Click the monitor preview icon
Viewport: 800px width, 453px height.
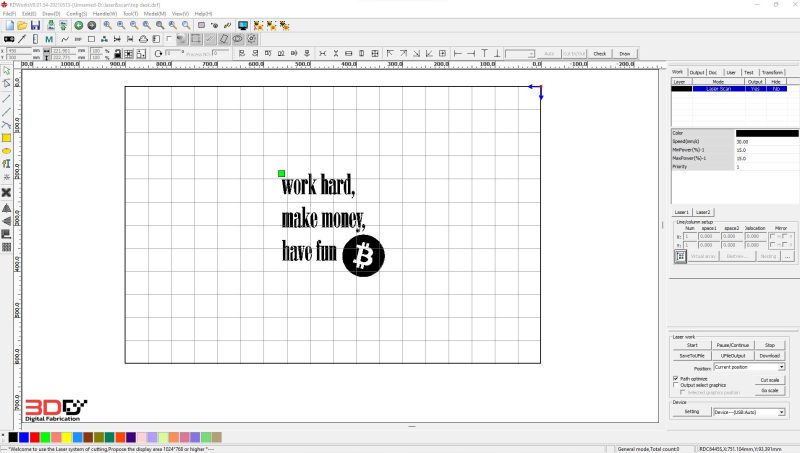tap(243, 26)
